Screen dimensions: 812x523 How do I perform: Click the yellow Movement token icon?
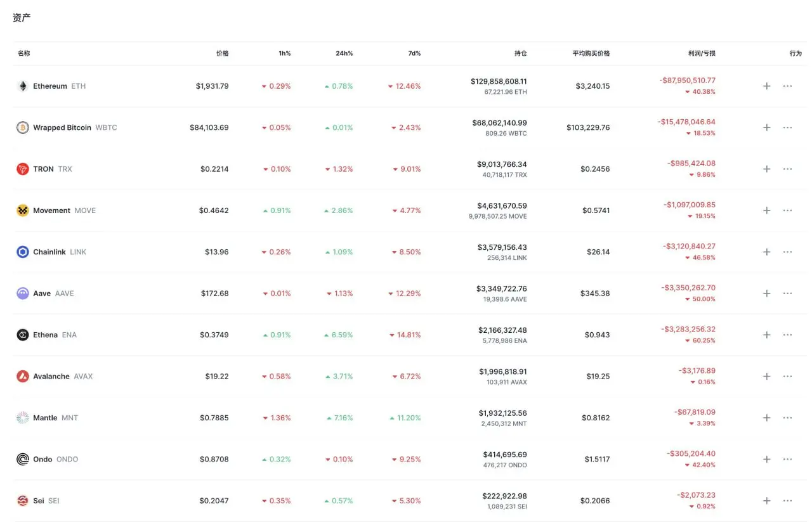[x=23, y=210]
